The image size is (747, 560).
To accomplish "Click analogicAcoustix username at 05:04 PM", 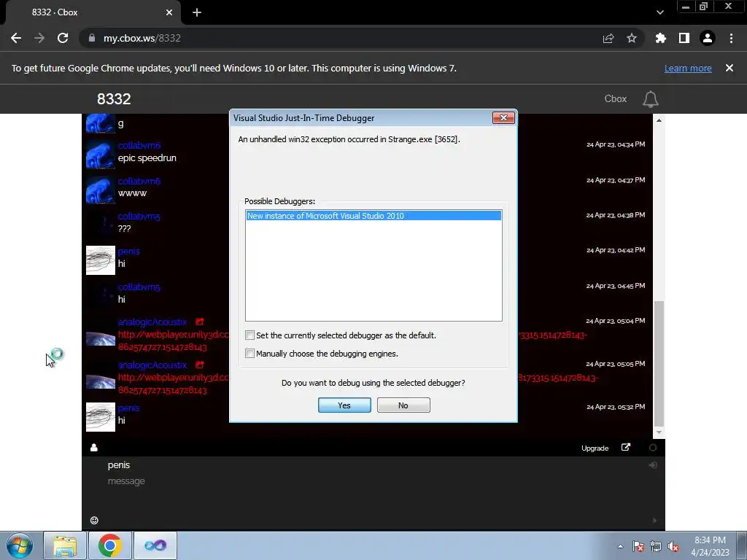I will pyautogui.click(x=152, y=322).
